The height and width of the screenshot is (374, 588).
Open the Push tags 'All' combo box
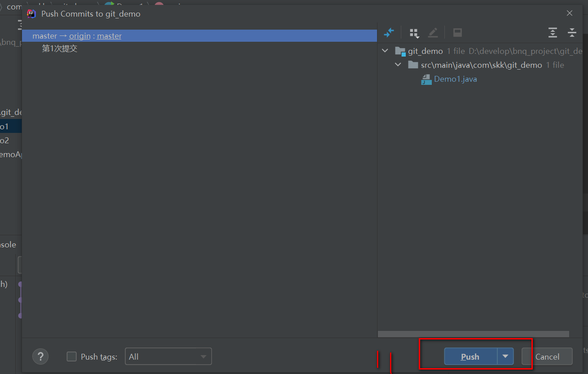[x=168, y=356]
